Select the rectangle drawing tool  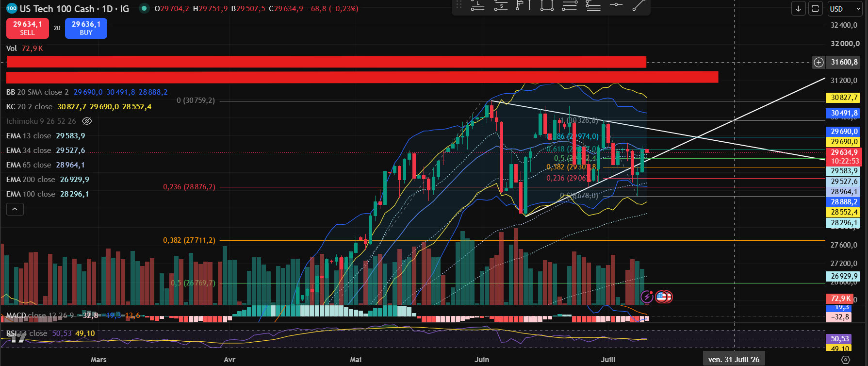click(547, 6)
